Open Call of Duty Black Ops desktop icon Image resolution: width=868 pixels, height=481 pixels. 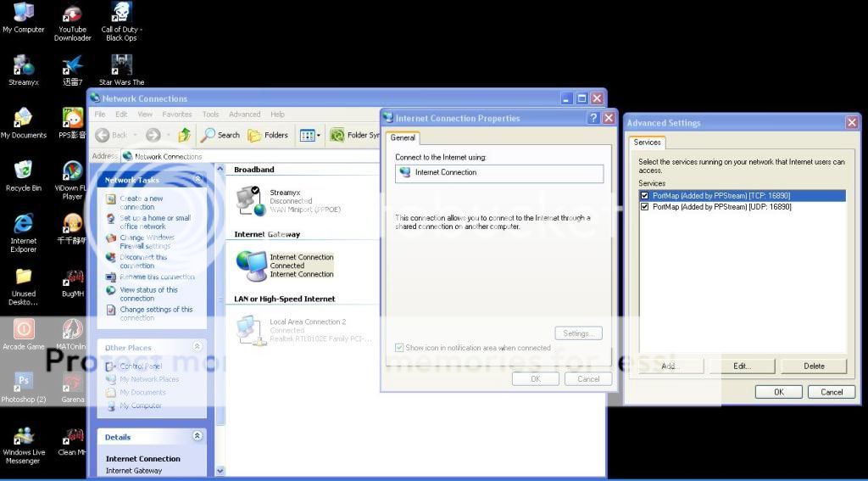point(121,13)
